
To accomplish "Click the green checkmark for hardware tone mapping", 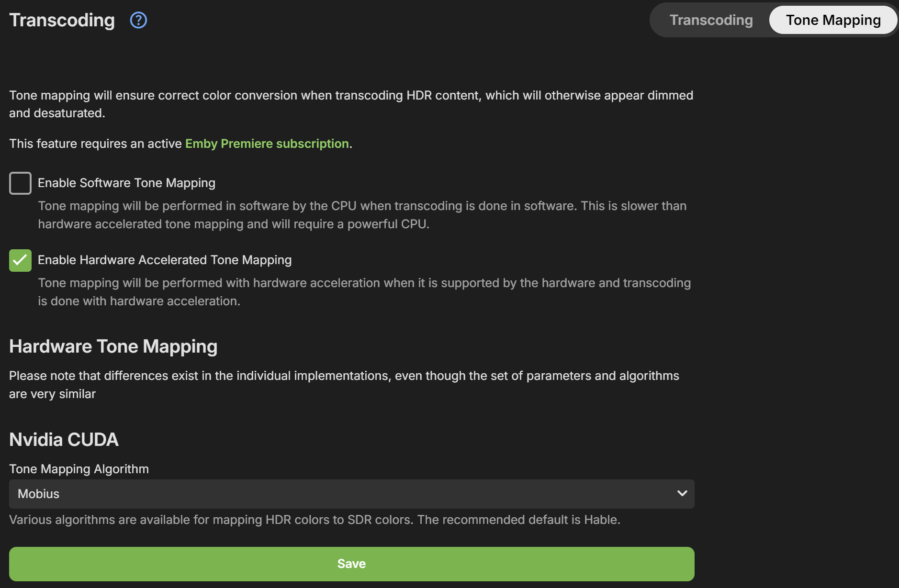I will point(20,260).
